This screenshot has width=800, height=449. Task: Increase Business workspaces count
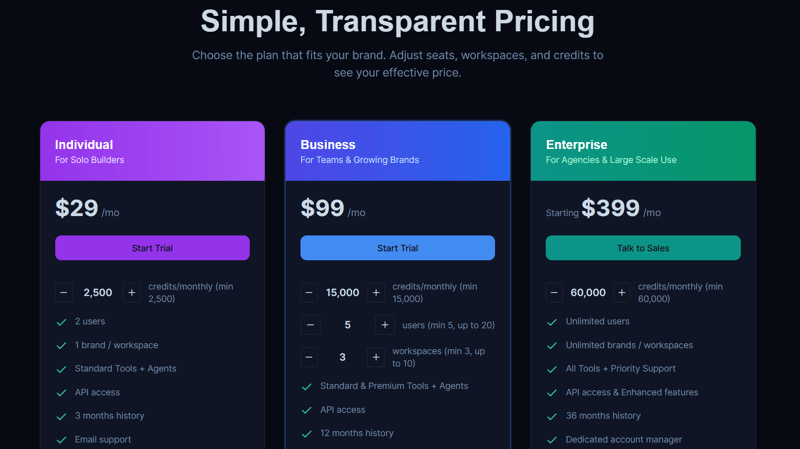point(376,357)
